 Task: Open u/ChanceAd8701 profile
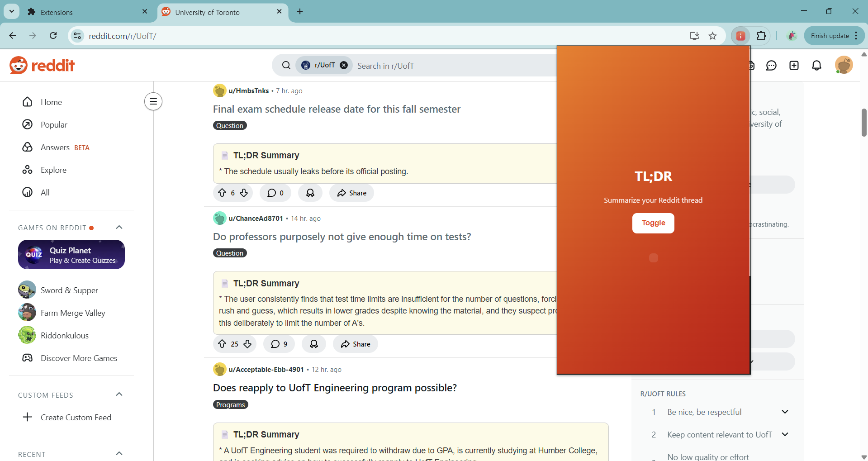[x=256, y=218]
